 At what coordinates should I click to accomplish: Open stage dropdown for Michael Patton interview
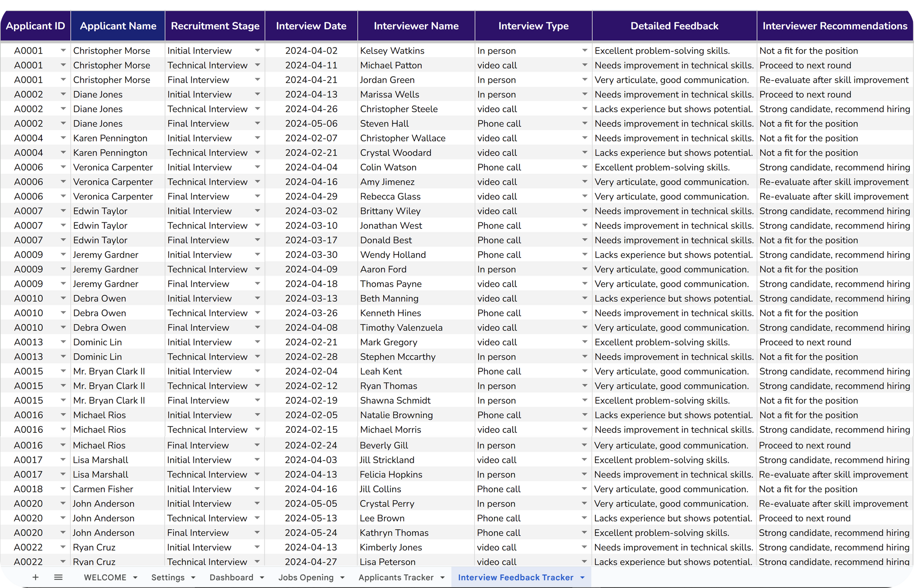coord(257,65)
